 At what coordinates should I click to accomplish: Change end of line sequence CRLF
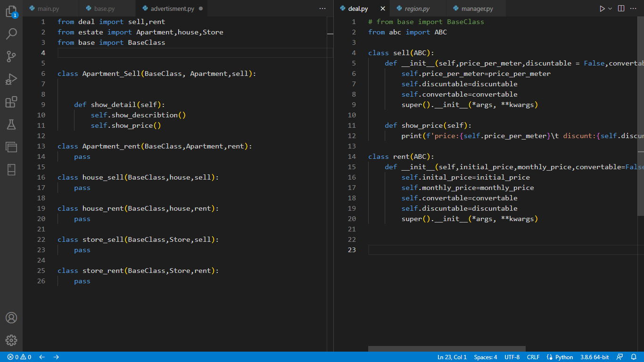pyautogui.click(x=533, y=357)
